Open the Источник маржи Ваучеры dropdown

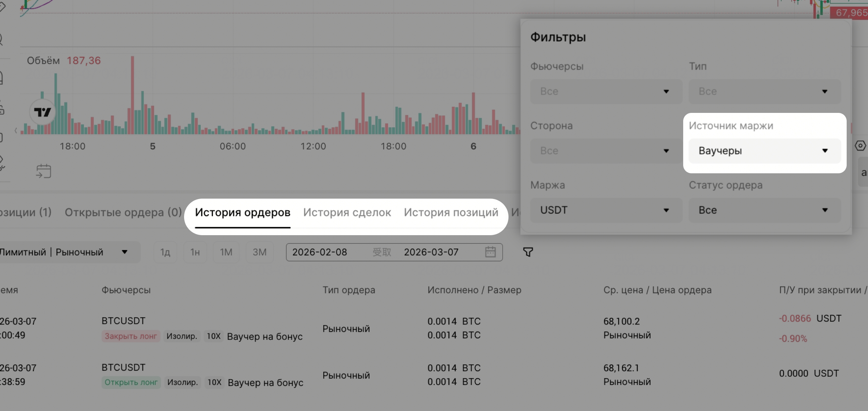764,151
